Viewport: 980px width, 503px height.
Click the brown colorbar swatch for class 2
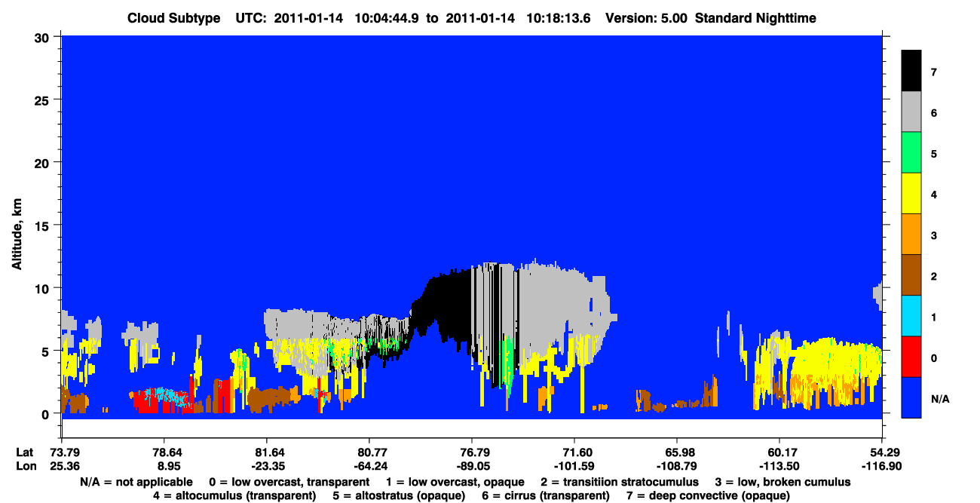click(x=911, y=275)
